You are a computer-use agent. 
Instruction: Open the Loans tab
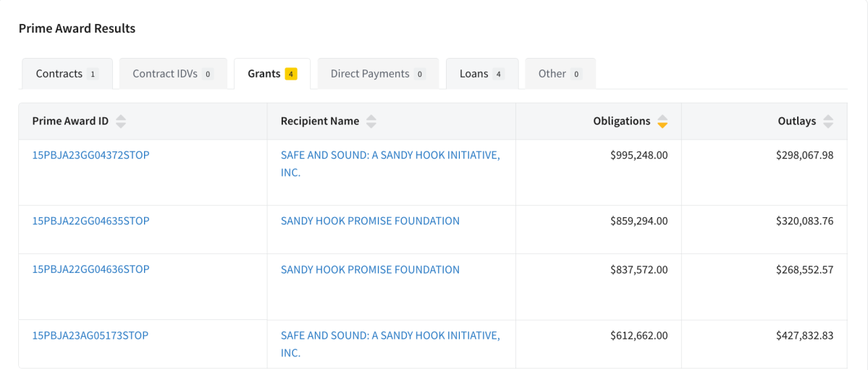click(x=481, y=74)
